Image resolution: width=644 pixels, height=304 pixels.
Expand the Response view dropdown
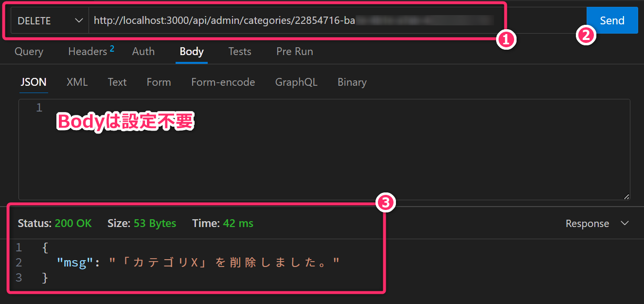coord(597,224)
